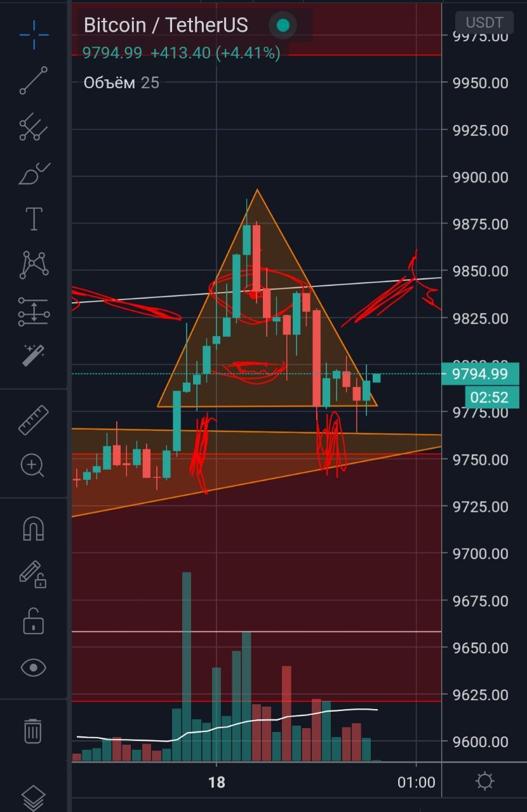The width and height of the screenshot is (527, 812).
Task: Toggle magnet mode snapping
Action: click(34, 528)
